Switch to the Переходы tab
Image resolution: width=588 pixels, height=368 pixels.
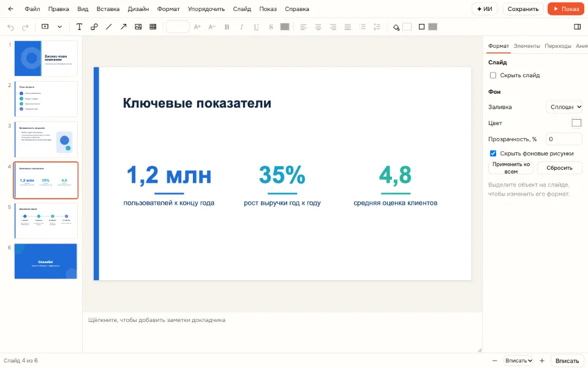coord(558,46)
